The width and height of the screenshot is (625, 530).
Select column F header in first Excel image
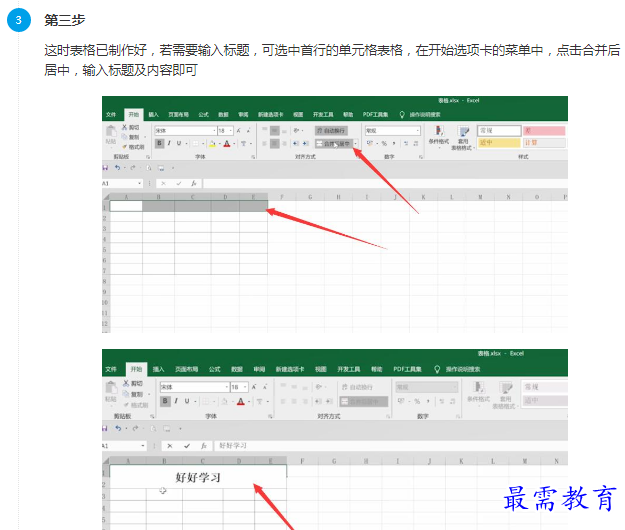[x=282, y=197]
